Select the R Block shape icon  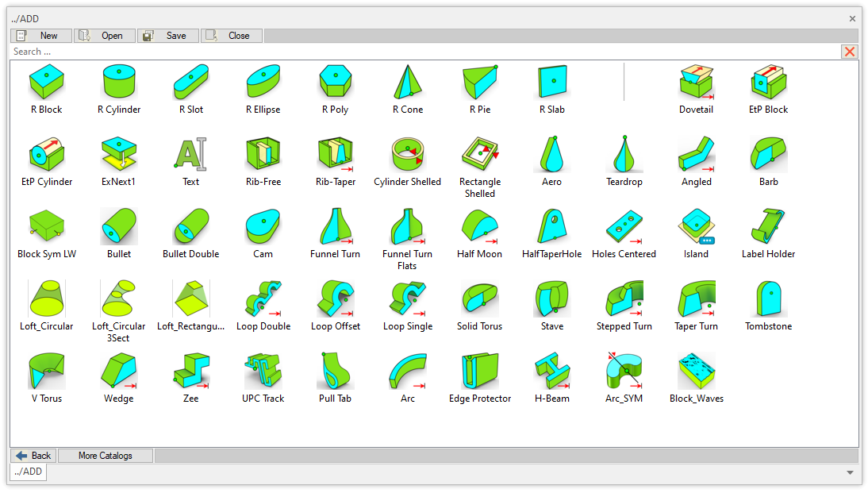click(x=46, y=83)
